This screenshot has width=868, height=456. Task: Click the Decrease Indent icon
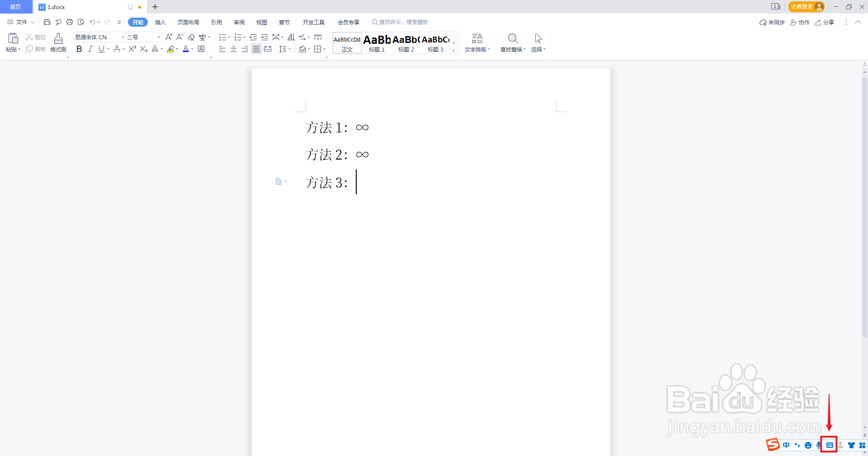coord(253,37)
